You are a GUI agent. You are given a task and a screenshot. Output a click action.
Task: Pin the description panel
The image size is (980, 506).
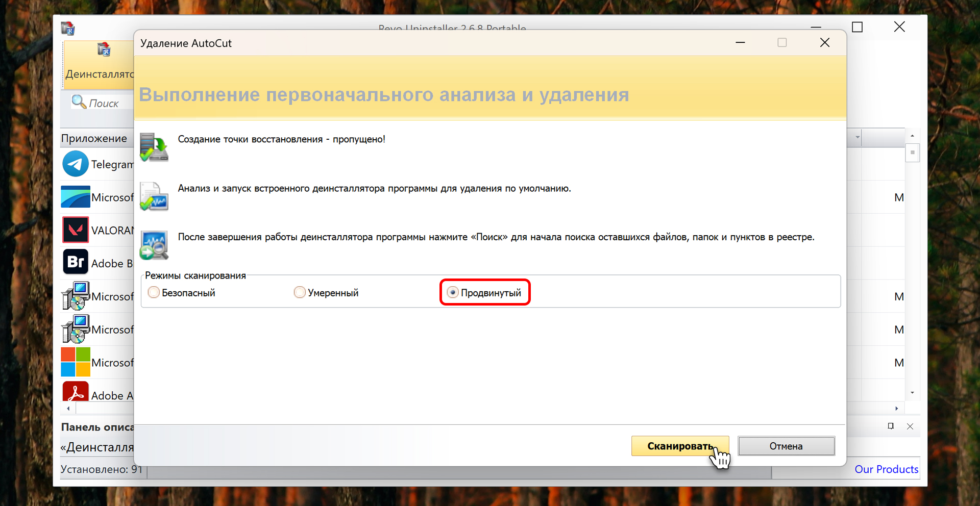coord(891,426)
